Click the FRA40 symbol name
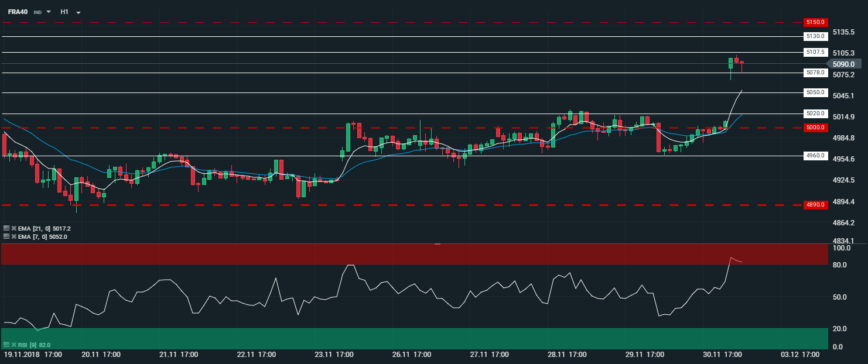 coord(18,12)
